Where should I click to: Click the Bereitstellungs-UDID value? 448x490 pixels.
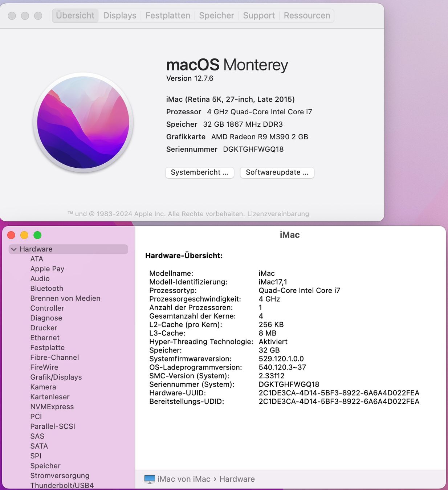coord(339,401)
